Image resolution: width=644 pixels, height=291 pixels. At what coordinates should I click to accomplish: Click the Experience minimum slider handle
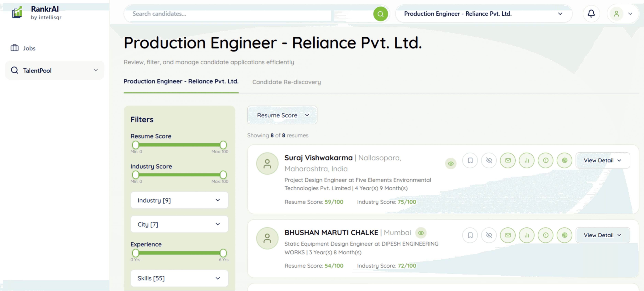point(135,253)
